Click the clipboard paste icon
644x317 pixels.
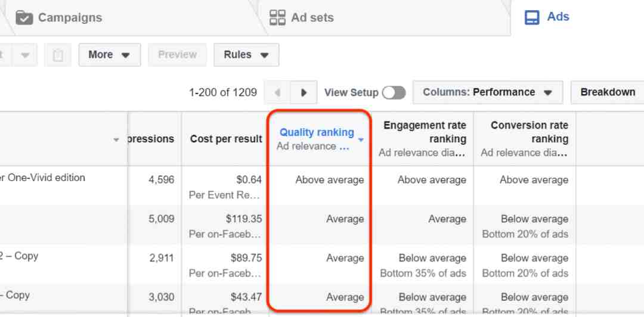pos(58,55)
